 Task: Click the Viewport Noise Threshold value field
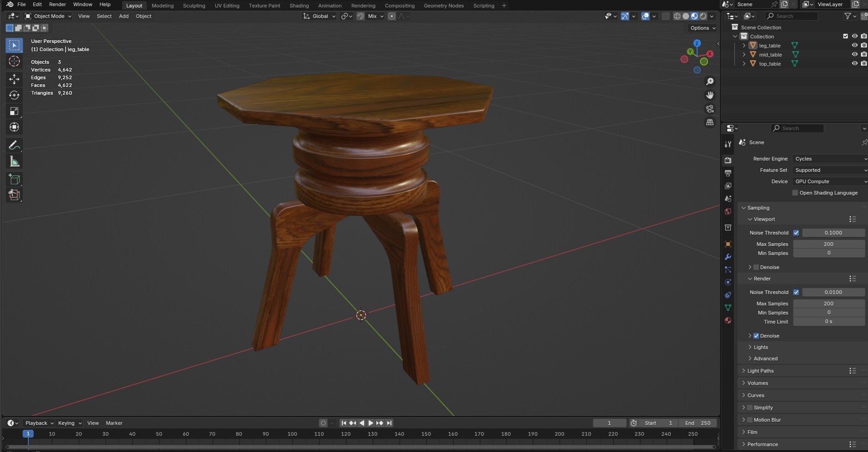tap(833, 233)
